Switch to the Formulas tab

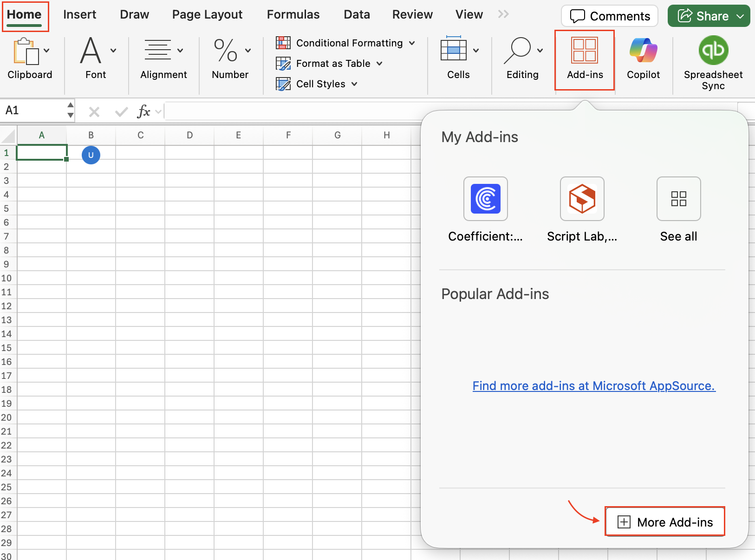293,15
